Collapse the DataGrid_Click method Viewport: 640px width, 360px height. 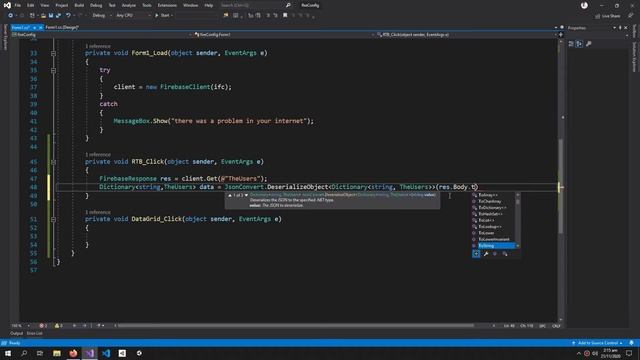tap(53, 219)
